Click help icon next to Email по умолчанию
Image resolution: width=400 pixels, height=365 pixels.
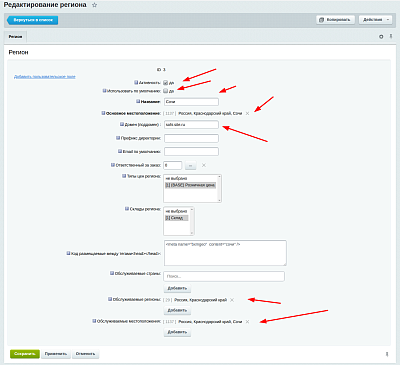(x=120, y=151)
